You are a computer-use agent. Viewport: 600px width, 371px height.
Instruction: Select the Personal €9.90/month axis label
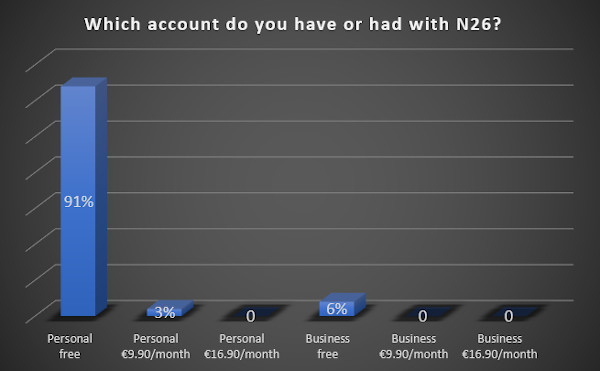[x=156, y=346]
